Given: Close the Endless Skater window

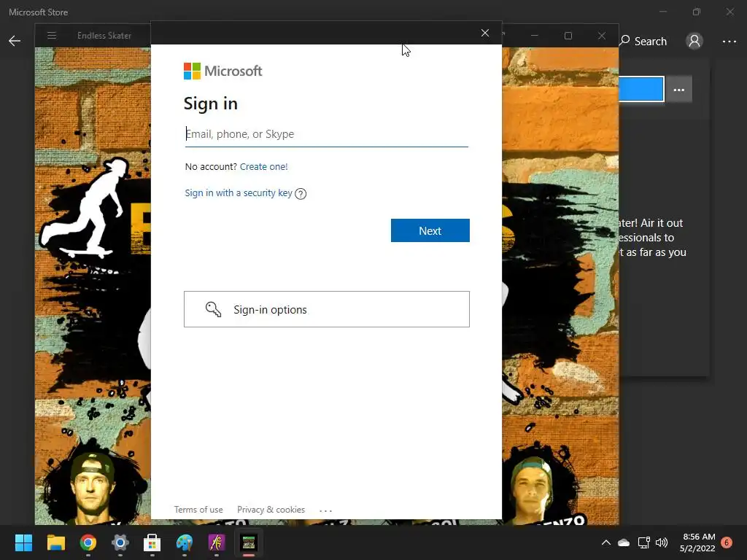Looking at the screenshot, I should point(602,36).
